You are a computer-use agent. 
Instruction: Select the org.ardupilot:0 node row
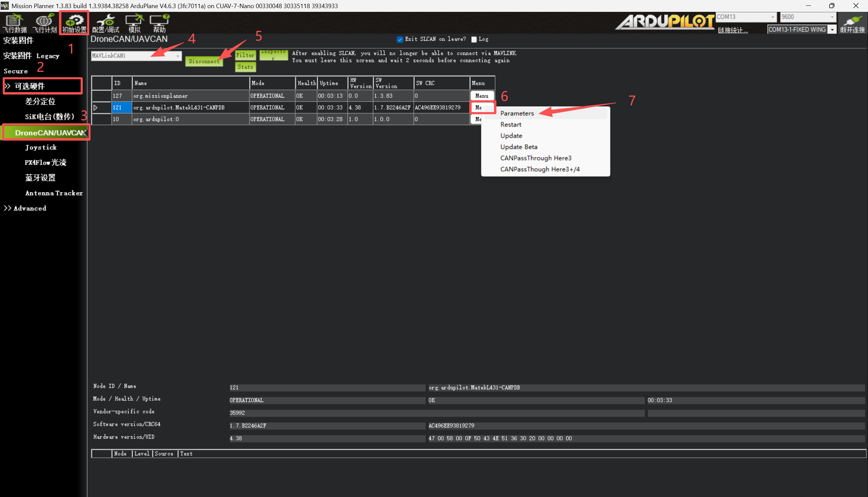coord(281,119)
